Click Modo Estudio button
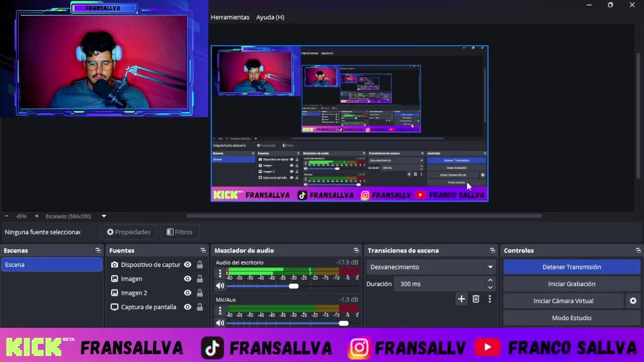This screenshot has width=644, height=362. (572, 318)
